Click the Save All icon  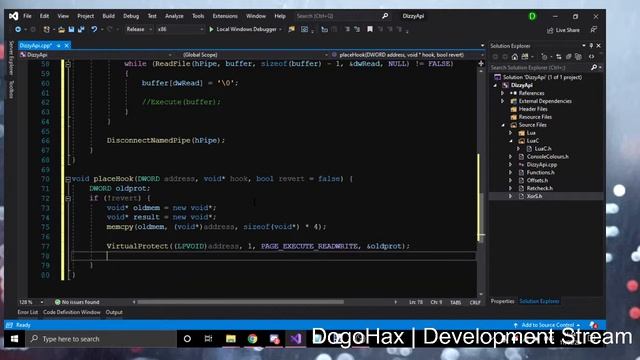[x=81, y=29]
